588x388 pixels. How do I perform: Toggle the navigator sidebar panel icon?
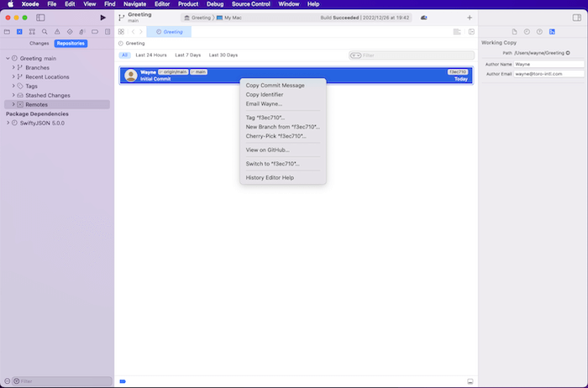(x=40, y=18)
